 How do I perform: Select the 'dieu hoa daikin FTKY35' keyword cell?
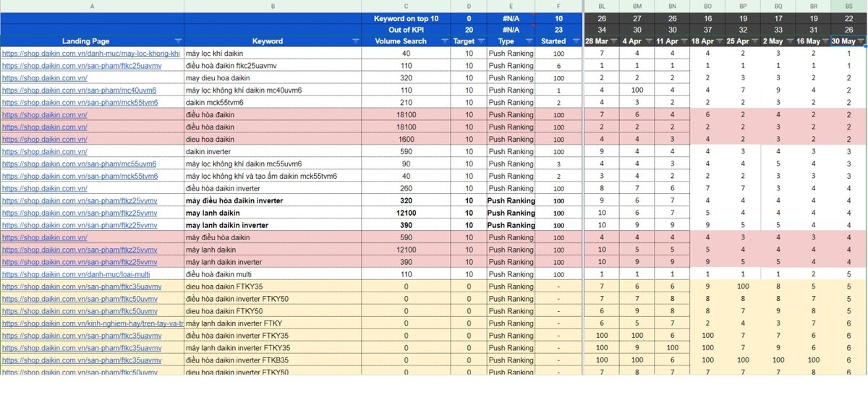pos(273,287)
